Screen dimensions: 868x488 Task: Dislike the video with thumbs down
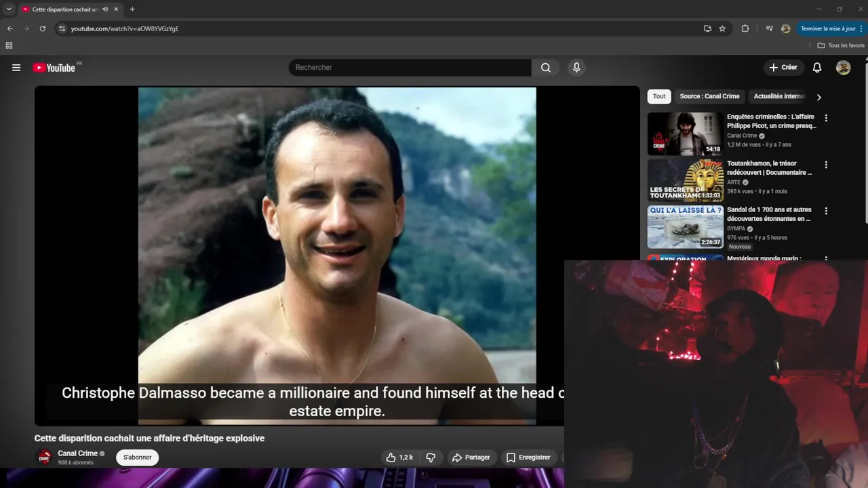[x=431, y=457]
